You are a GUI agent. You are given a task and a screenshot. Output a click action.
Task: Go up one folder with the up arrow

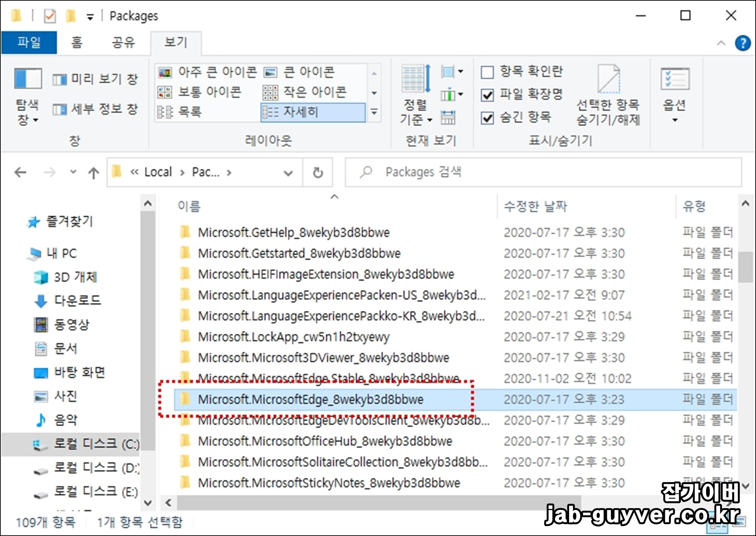coord(93,173)
